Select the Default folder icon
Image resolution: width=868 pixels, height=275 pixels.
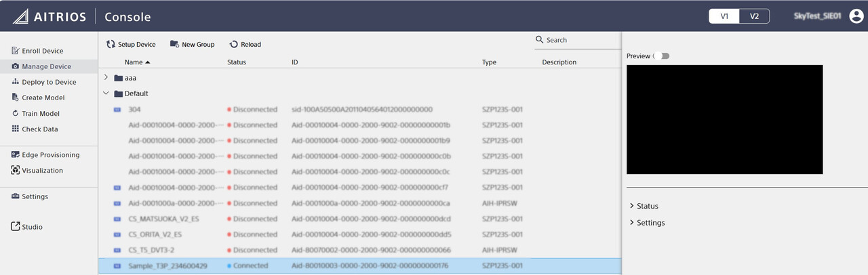pos(118,93)
